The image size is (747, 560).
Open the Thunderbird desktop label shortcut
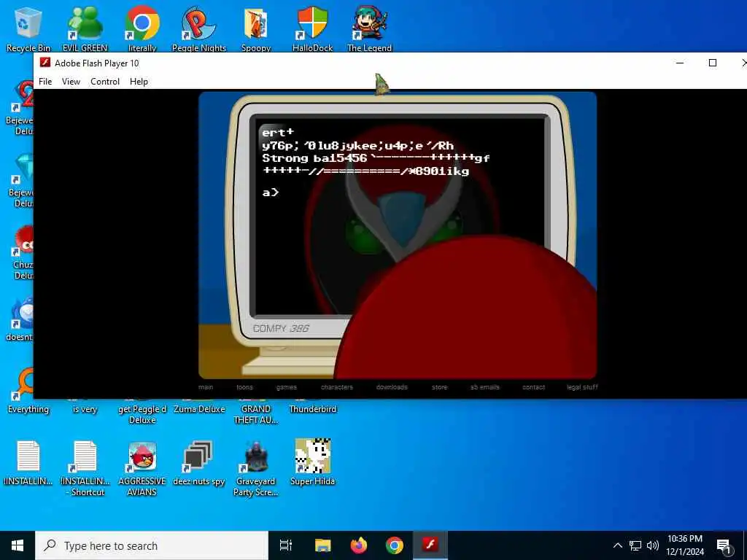click(312, 409)
